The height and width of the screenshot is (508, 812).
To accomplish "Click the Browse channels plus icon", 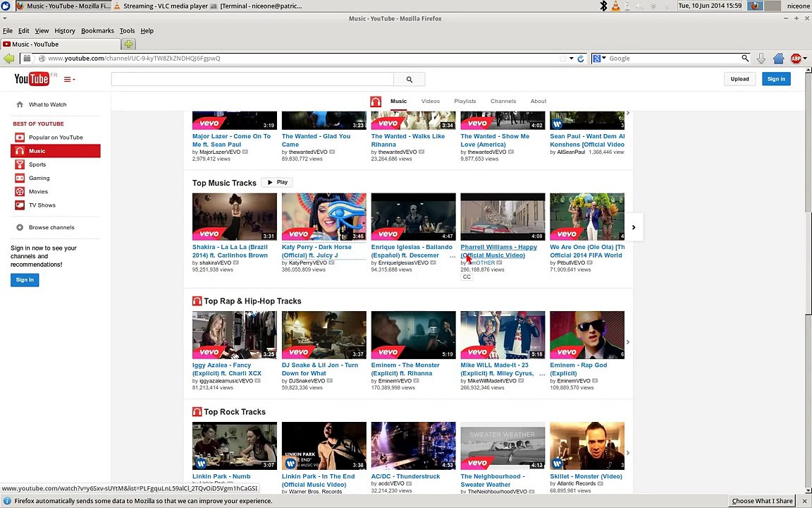I will pos(20,228).
